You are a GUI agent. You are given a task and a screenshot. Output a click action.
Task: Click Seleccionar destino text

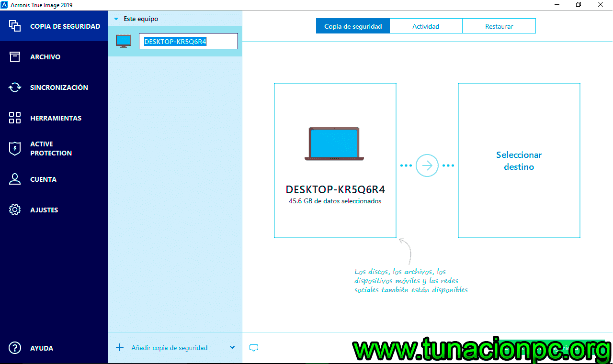[519, 161]
